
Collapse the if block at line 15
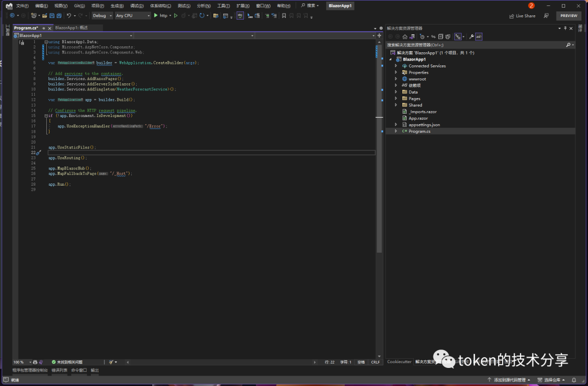tap(46, 116)
